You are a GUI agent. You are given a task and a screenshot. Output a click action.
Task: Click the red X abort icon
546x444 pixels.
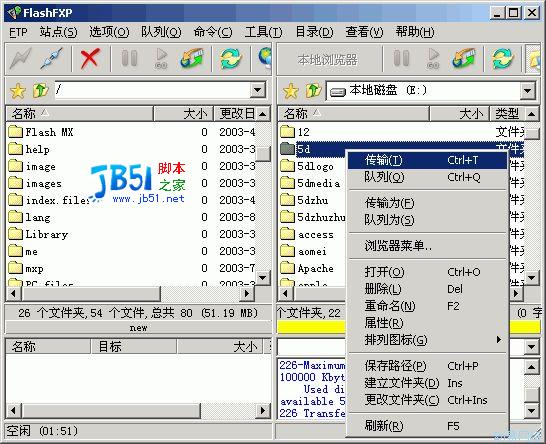90,58
